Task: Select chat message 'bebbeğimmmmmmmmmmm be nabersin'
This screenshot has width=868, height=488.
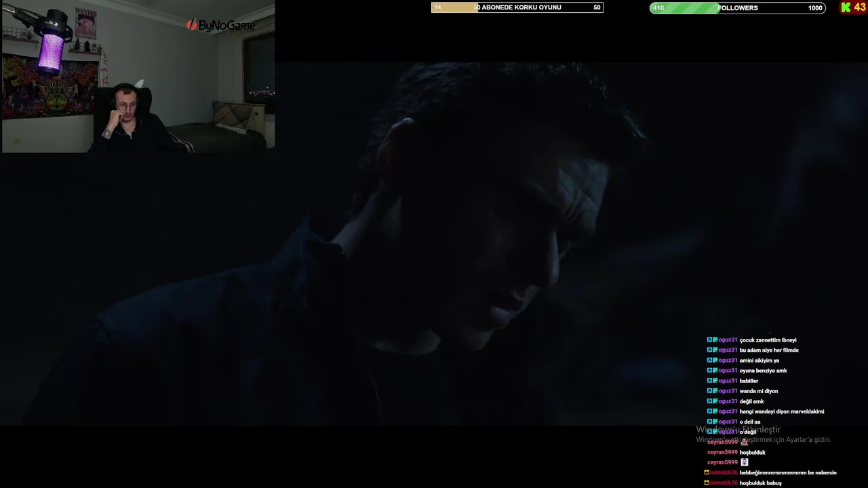Action: point(787,472)
